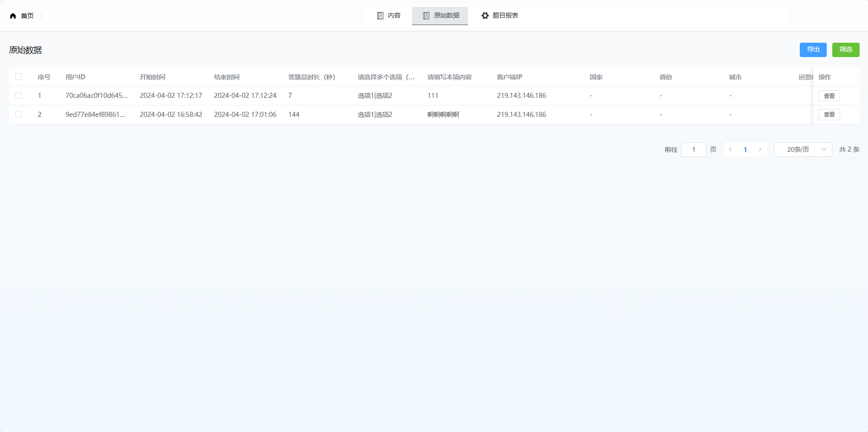
Task: Click the 城市 column header
Action: 735,77
